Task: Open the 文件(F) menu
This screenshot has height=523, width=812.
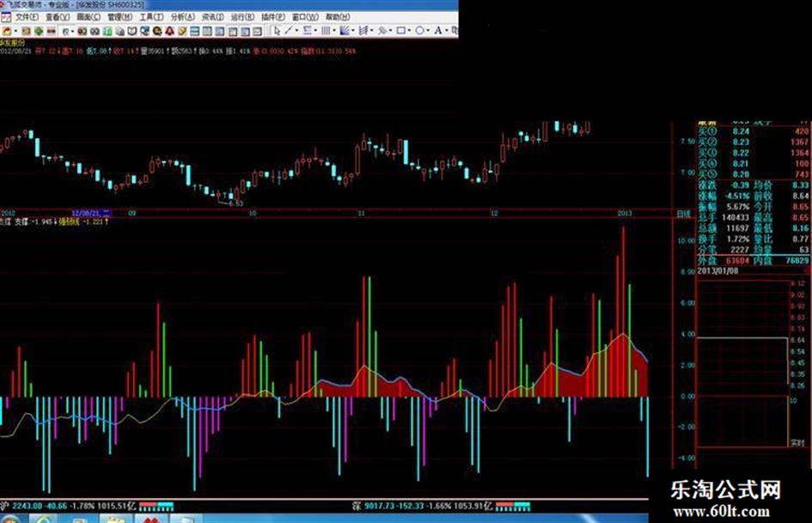Action: pos(27,17)
